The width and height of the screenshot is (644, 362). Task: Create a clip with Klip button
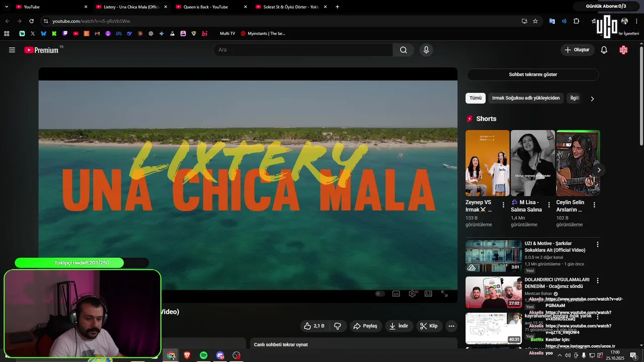point(429,326)
